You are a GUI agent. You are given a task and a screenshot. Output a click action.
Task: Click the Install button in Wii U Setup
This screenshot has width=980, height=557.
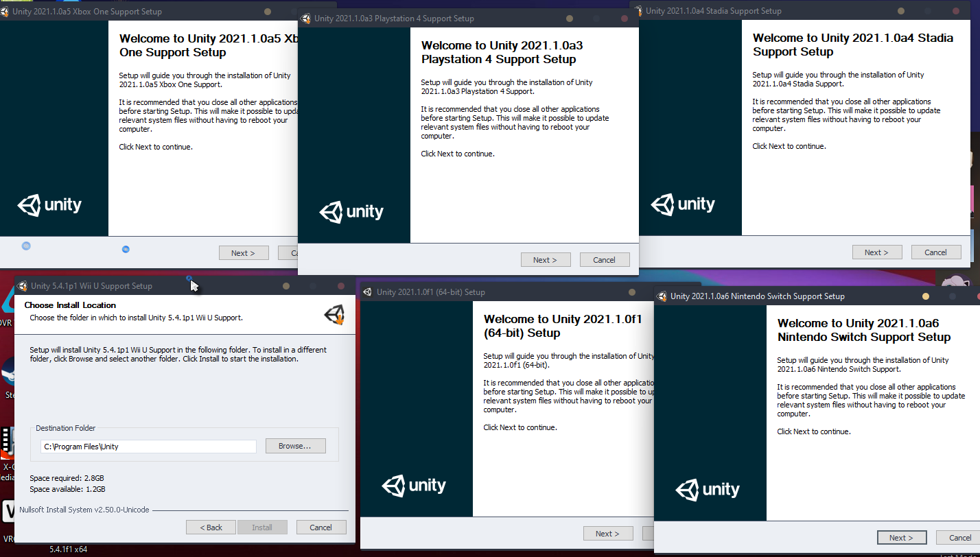262,528
